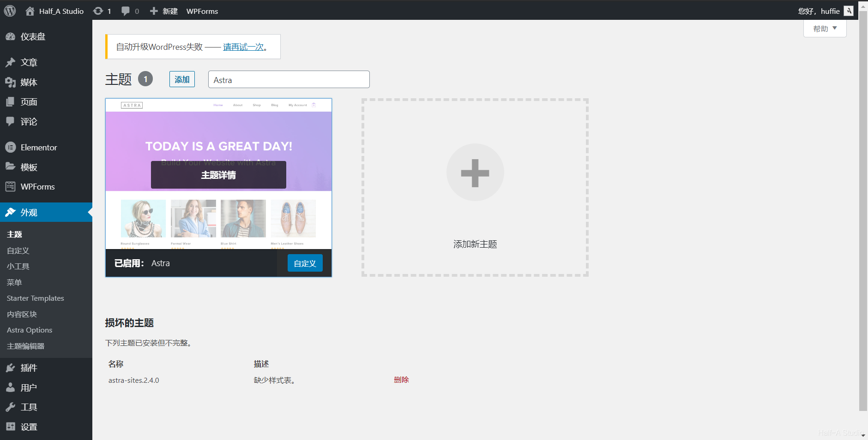Image resolution: width=868 pixels, height=440 pixels.
Task: Click the 设置 settings icon
Action: click(10, 427)
